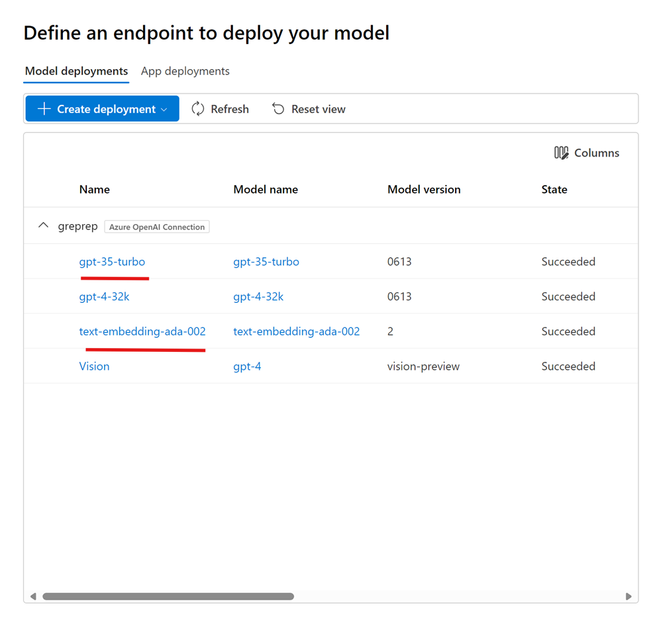Click the Columns editor icon
The width and height of the screenshot is (649, 617).
pos(561,153)
